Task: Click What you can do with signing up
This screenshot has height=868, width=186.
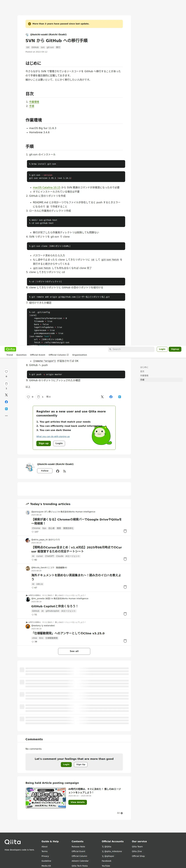Action: coord(53,436)
